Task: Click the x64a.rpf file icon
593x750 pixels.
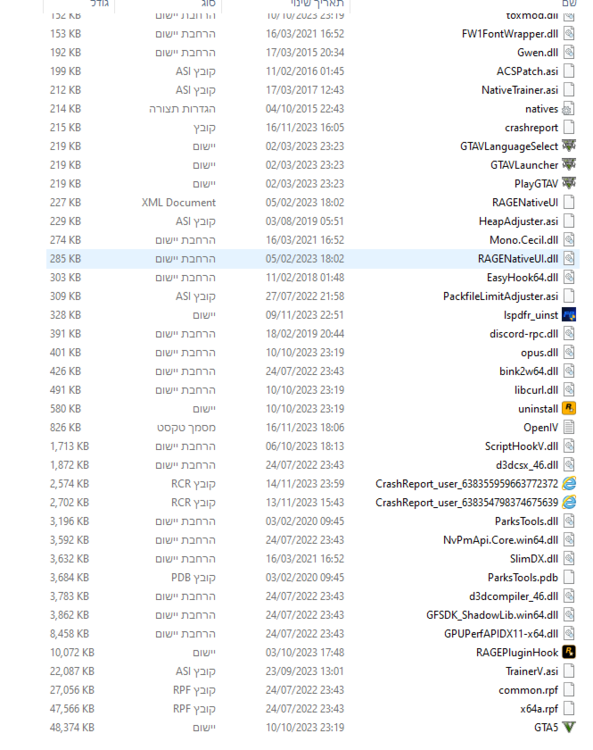Action: (x=569, y=708)
